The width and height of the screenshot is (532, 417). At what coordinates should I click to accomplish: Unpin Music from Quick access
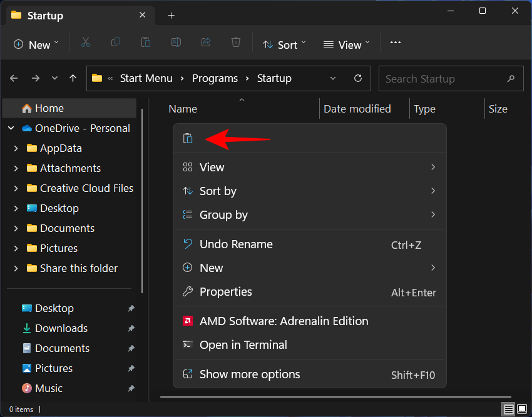[131, 388]
